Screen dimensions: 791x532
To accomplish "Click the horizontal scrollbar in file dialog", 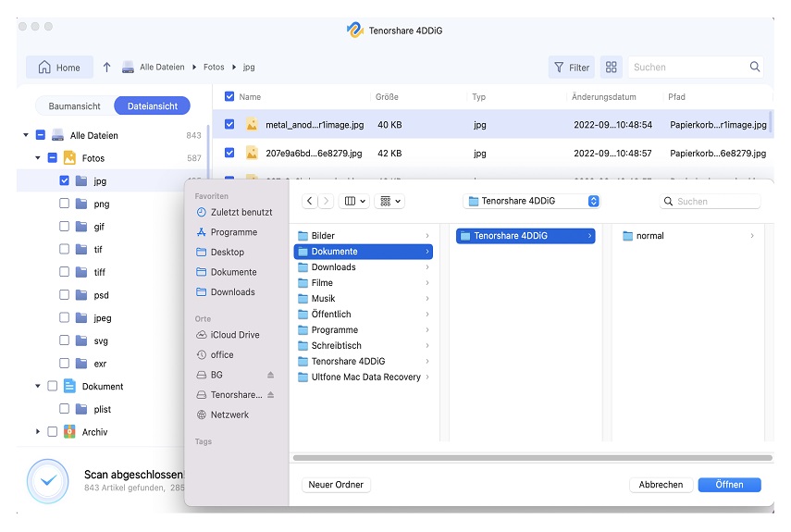I will pyautogui.click(x=532, y=458).
